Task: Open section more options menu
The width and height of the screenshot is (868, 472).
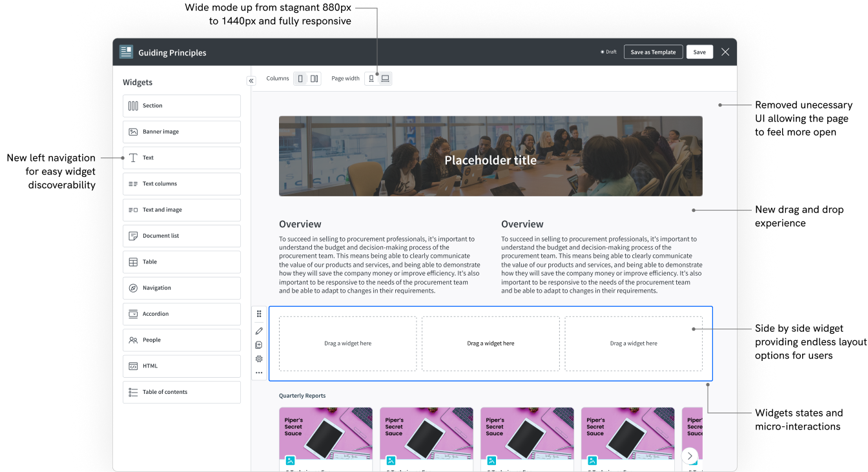Action: [x=259, y=373]
